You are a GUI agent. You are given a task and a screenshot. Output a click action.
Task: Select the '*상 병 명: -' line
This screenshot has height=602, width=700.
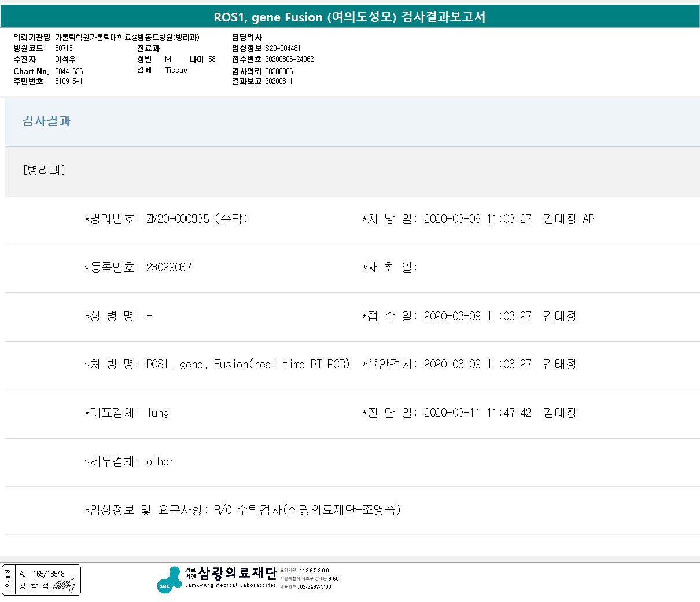pyautogui.click(x=119, y=316)
